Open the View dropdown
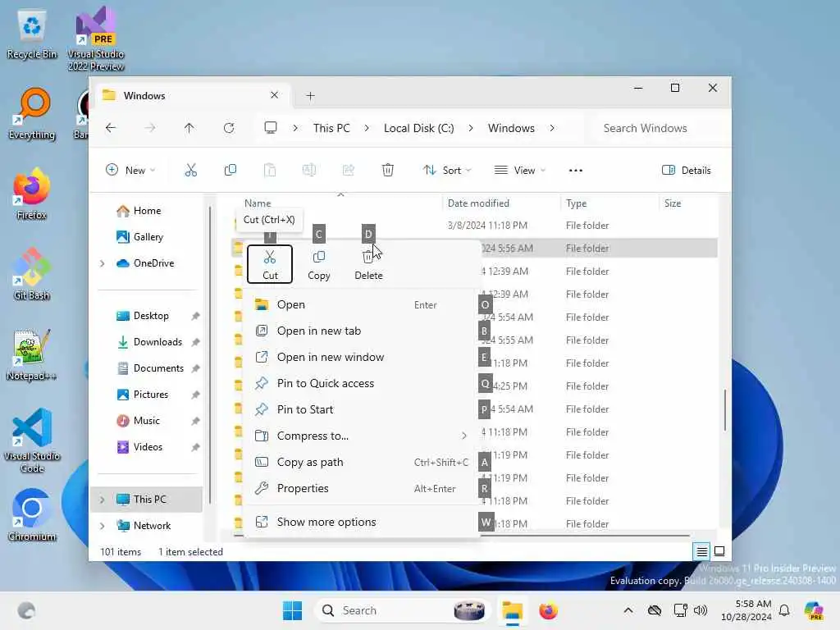This screenshot has height=630, width=840. point(519,171)
